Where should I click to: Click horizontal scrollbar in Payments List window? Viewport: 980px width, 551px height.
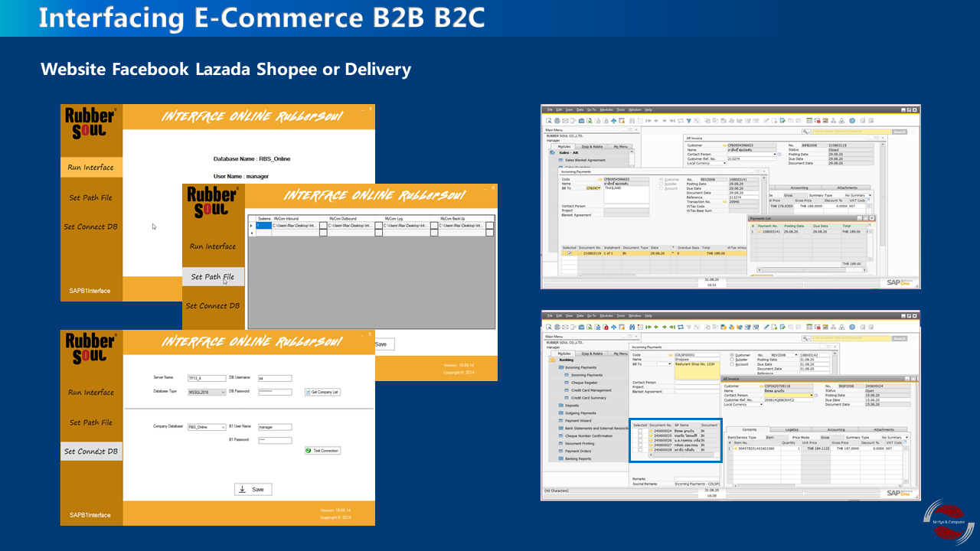pos(812,270)
